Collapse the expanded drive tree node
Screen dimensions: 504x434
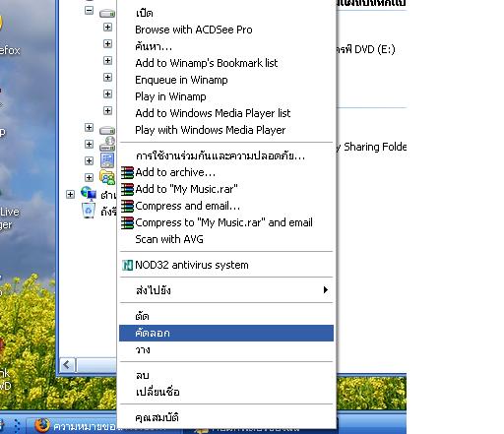(89, 10)
